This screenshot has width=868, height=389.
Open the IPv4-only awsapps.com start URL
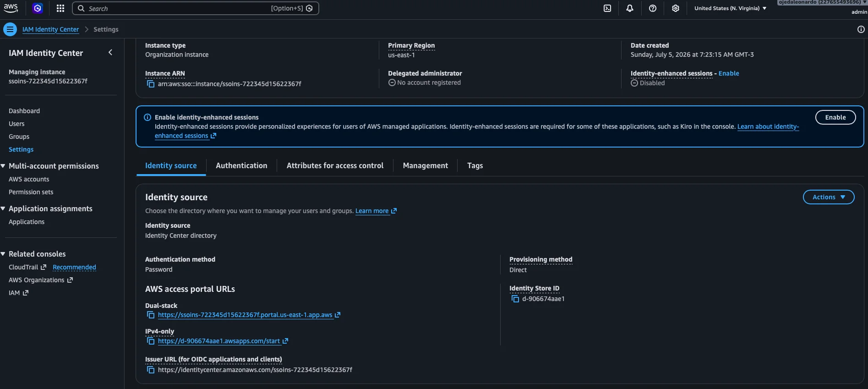(219, 341)
